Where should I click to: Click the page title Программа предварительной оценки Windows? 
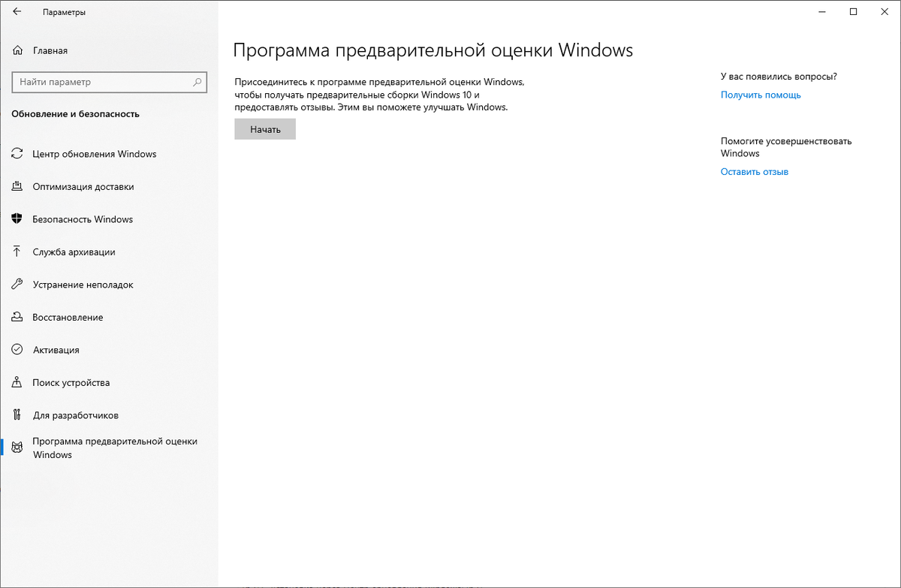click(433, 50)
